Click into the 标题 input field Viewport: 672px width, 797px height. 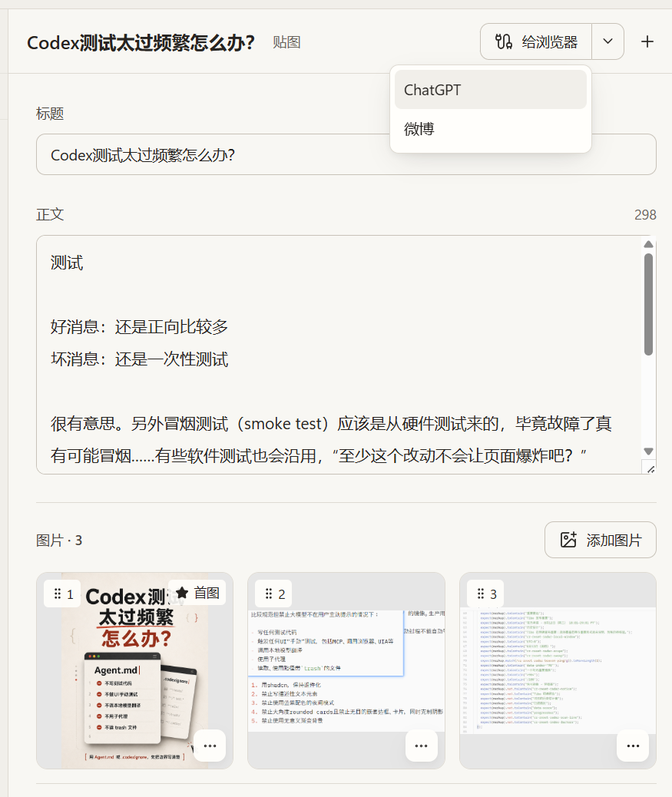(346, 154)
